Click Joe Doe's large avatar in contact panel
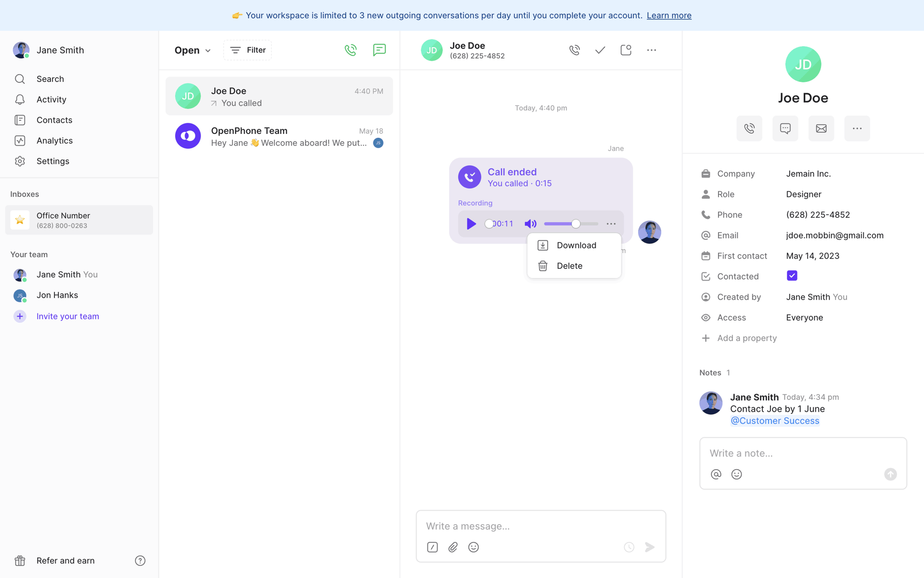Viewport: 924px width, 578px height. tap(803, 64)
